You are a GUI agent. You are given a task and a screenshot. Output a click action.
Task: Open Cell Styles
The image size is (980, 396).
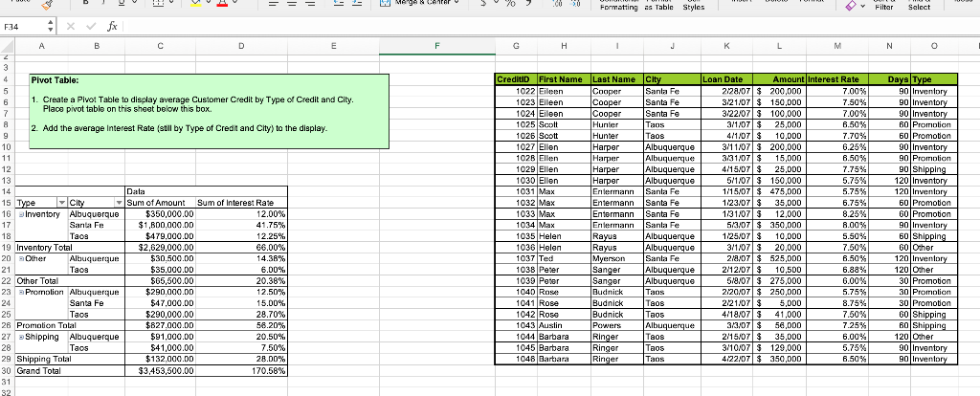(x=693, y=6)
